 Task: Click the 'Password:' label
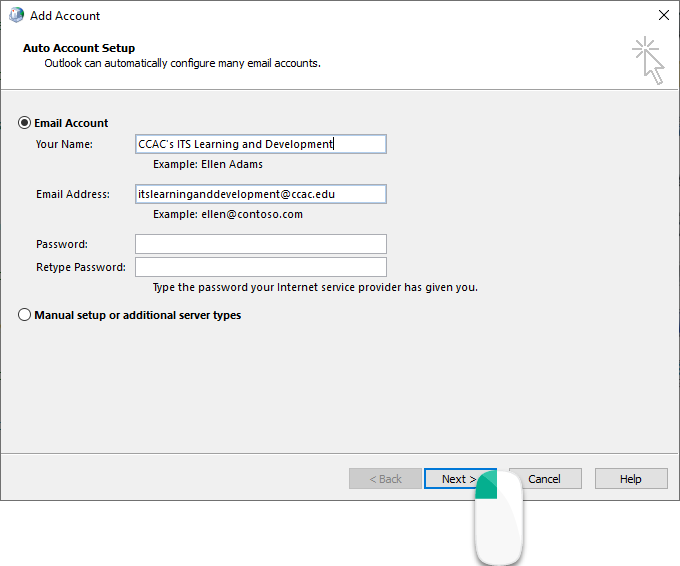pos(62,244)
